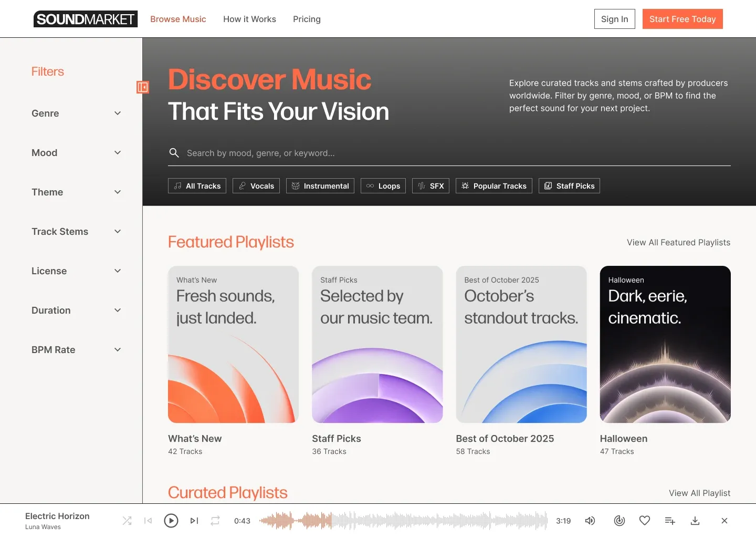This screenshot has width=756, height=538.
Task: Select the Popular Tracks chip
Action: pyautogui.click(x=494, y=186)
